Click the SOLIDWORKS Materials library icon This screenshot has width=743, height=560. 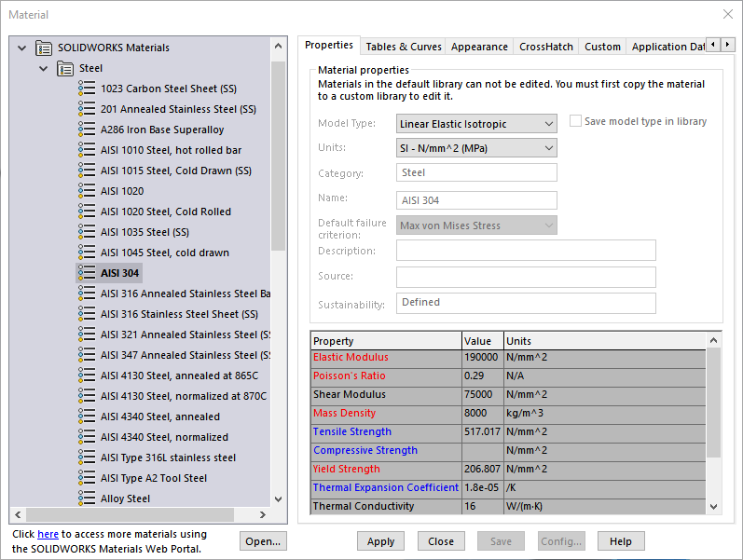[44, 48]
